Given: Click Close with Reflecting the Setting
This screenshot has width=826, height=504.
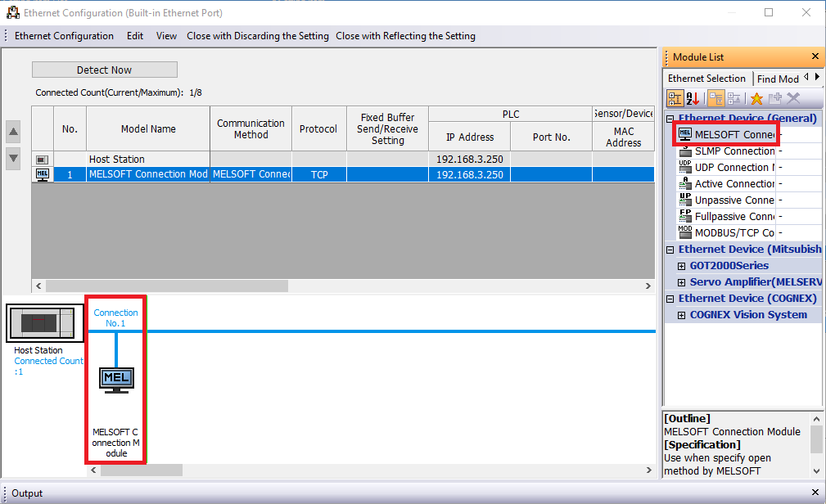Looking at the screenshot, I should coord(405,36).
